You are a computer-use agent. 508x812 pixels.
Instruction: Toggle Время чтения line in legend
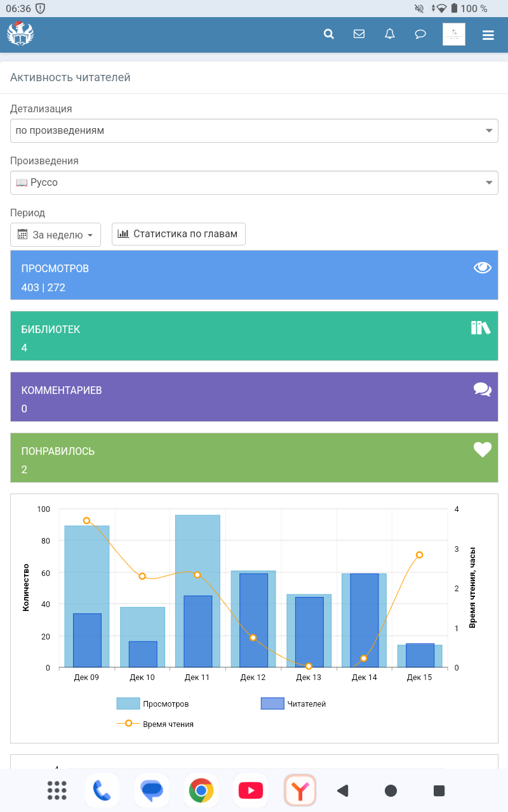click(x=156, y=724)
